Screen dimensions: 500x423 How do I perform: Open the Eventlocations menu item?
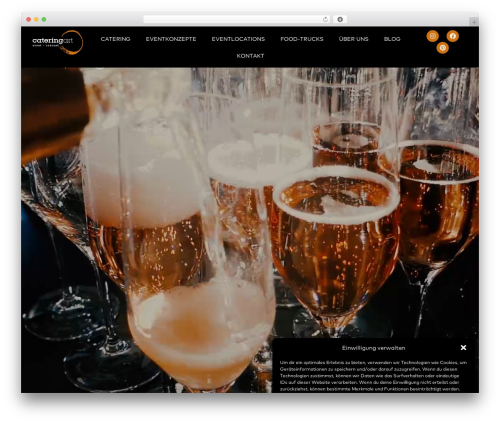(238, 39)
